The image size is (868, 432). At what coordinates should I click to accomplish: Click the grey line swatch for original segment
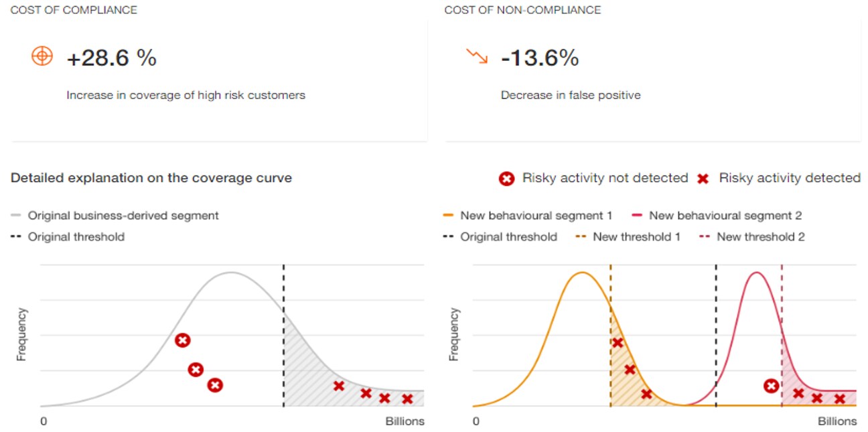pos(17,216)
